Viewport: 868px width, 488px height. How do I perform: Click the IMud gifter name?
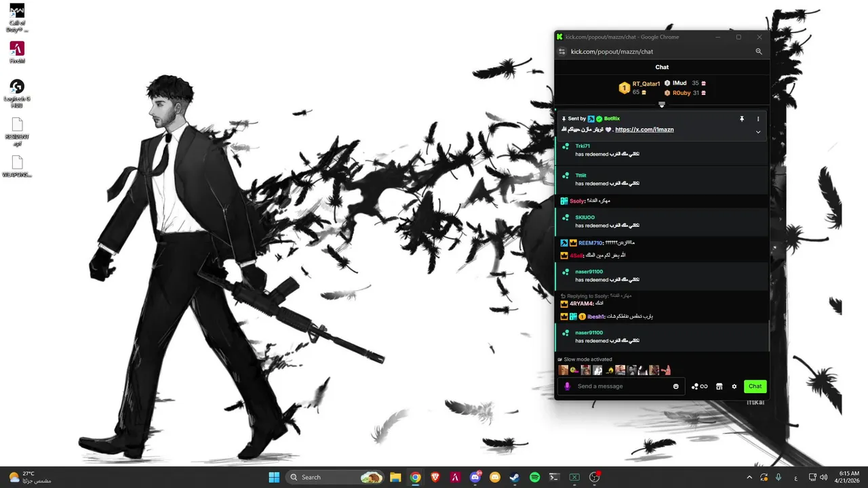(x=679, y=83)
